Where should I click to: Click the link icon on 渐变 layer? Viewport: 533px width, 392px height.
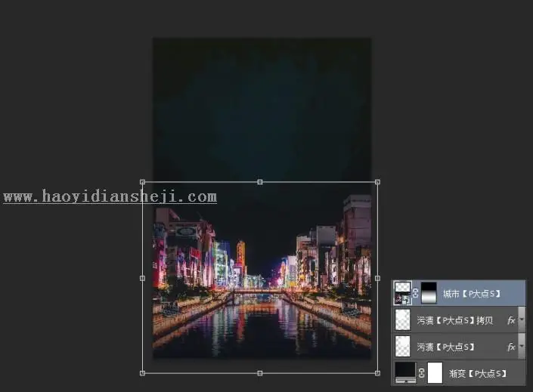[422, 373]
